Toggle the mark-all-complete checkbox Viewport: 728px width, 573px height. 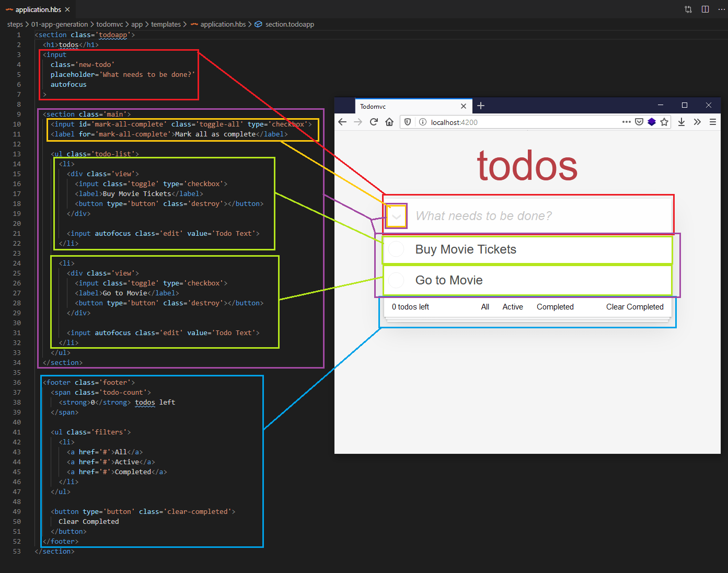pyautogui.click(x=396, y=216)
